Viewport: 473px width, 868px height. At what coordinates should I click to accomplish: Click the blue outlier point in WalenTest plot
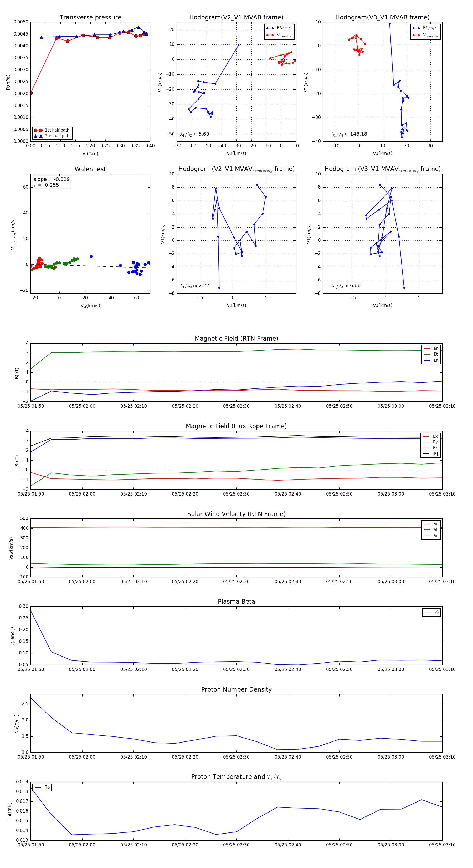(91, 256)
